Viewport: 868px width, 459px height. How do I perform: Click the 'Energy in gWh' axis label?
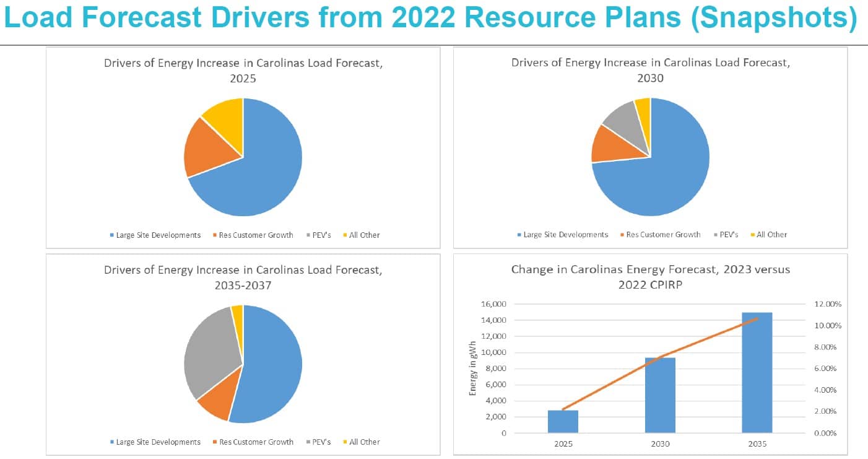click(x=473, y=368)
